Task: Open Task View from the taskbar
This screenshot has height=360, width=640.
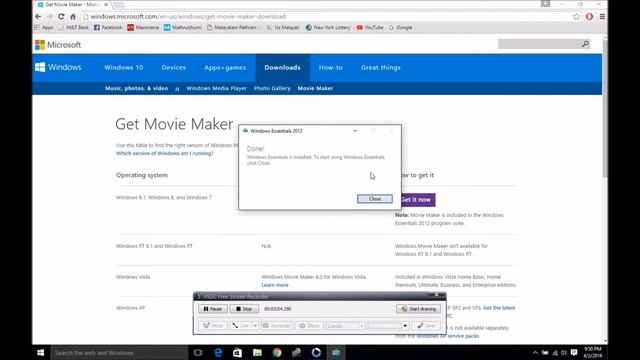Action: click(x=198, y=353)
